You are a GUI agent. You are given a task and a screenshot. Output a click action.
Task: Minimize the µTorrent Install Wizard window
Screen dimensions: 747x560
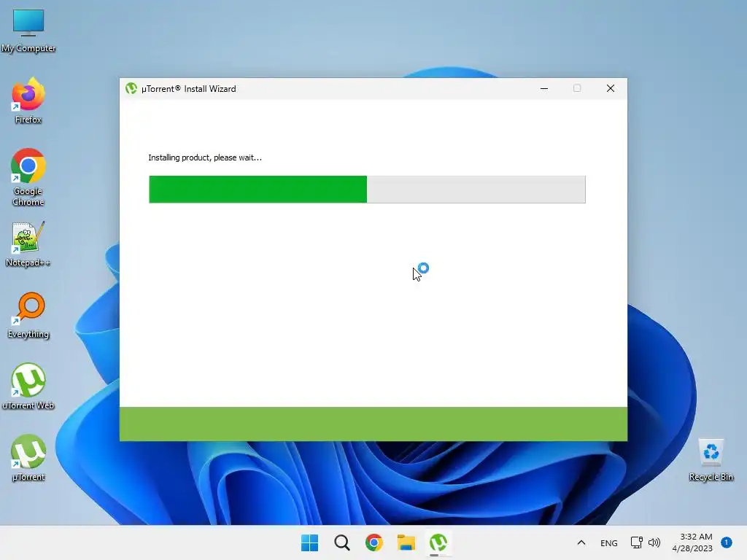pos(544,88)
